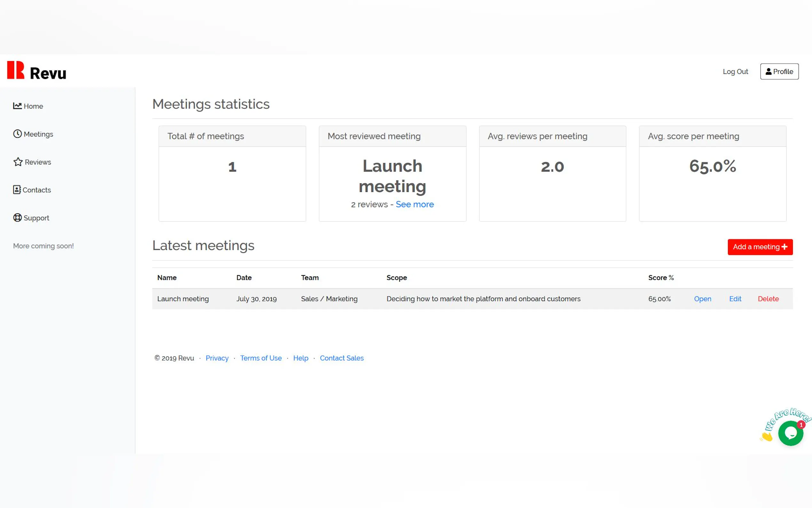The height and width of the screenshot is (508, 812).
Task: Click the 'Total # of meetings' card header
Action: pos(232,136)
